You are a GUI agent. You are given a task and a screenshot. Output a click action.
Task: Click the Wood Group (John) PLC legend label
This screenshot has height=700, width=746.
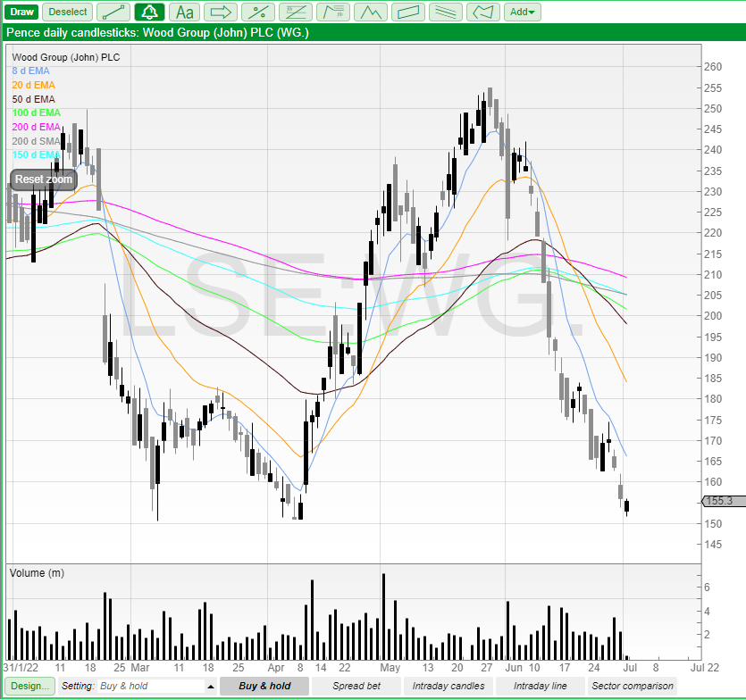click(65, 57)
